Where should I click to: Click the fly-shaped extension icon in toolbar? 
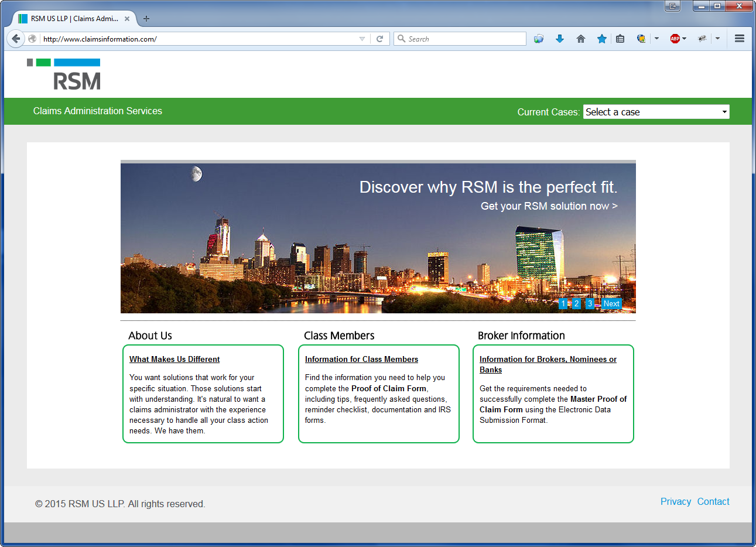pyautogui.click(x=702, y=39)
